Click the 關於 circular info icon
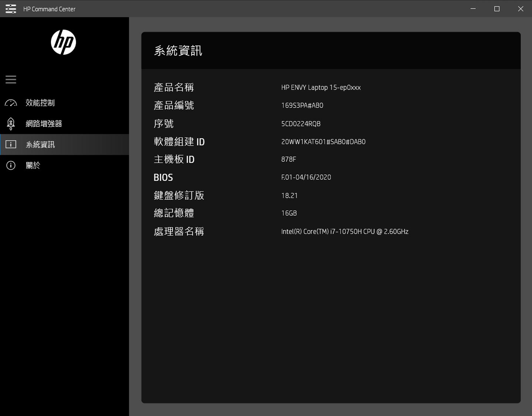Image resolution: width=532 pixels, height=416 pixels. [10, 165]
